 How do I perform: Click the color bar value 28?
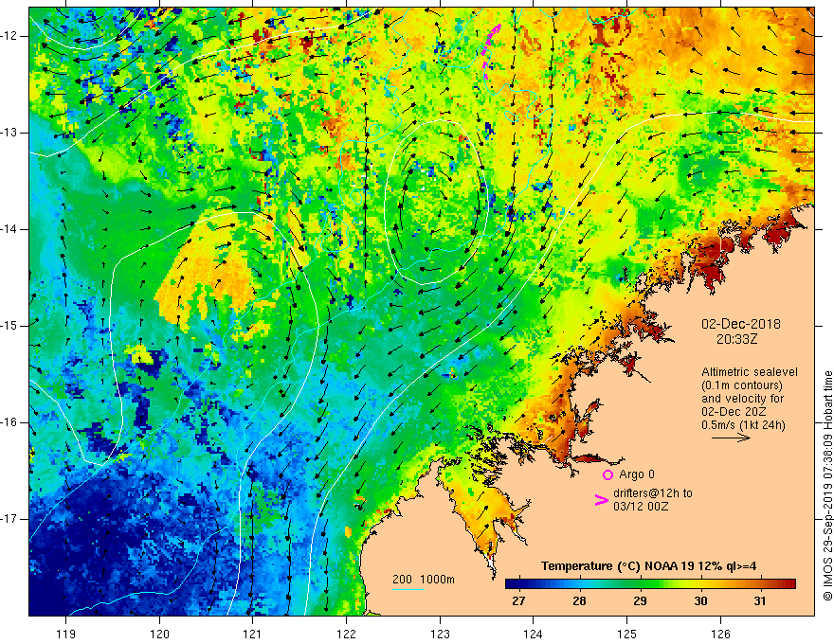(x=579, y=601)
